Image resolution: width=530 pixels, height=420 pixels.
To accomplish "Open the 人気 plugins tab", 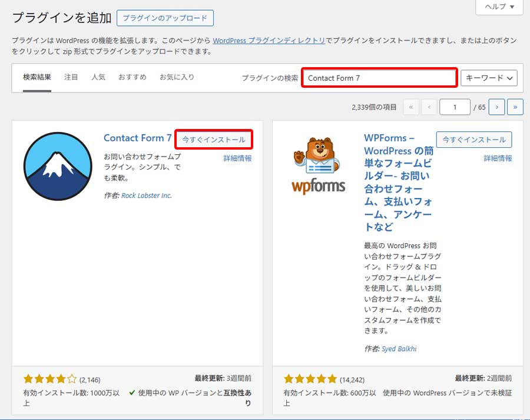I will point(98,77).
